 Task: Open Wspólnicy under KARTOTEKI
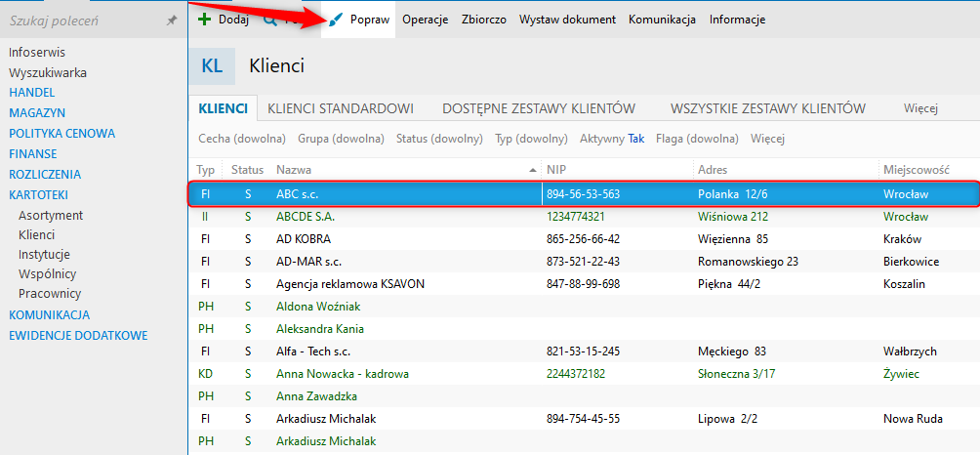click(48, 273)
